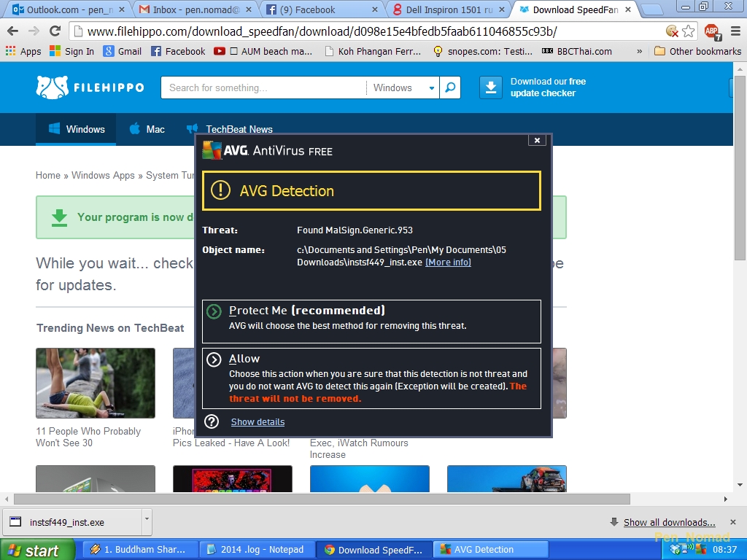747x560 pixels.
Task: Expand hidden bookmarks chevron
Action: [639, 51]
